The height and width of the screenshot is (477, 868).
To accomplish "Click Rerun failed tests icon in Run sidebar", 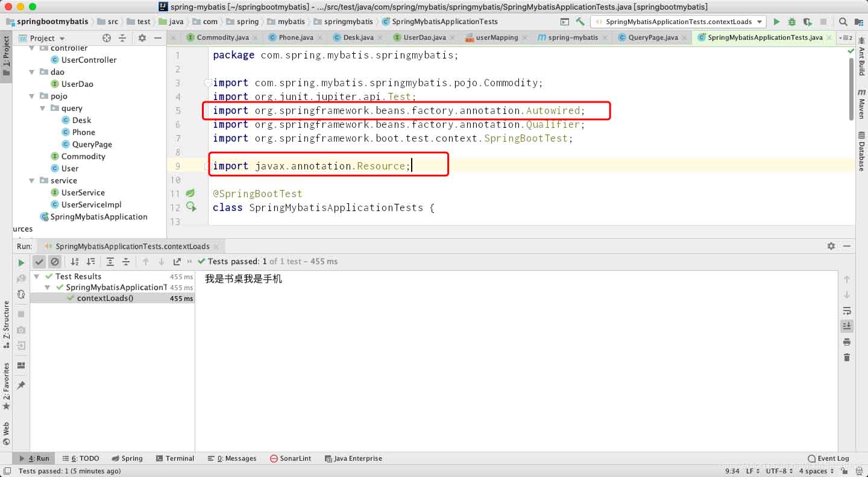I will coord(21,279).
